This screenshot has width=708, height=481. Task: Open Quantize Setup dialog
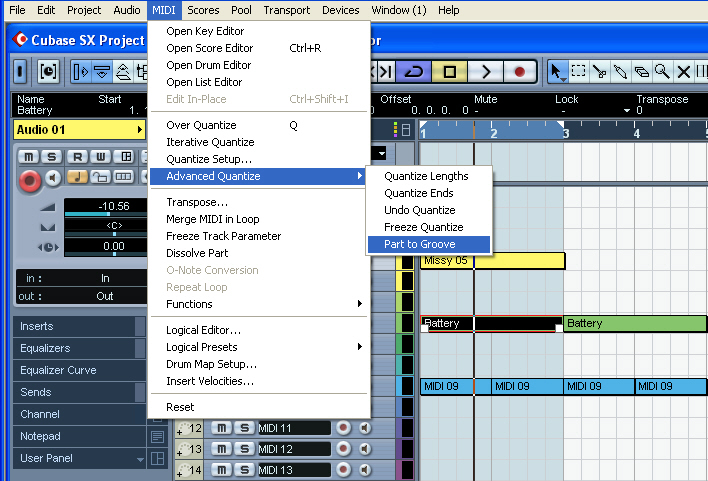(x=259, y=159)
